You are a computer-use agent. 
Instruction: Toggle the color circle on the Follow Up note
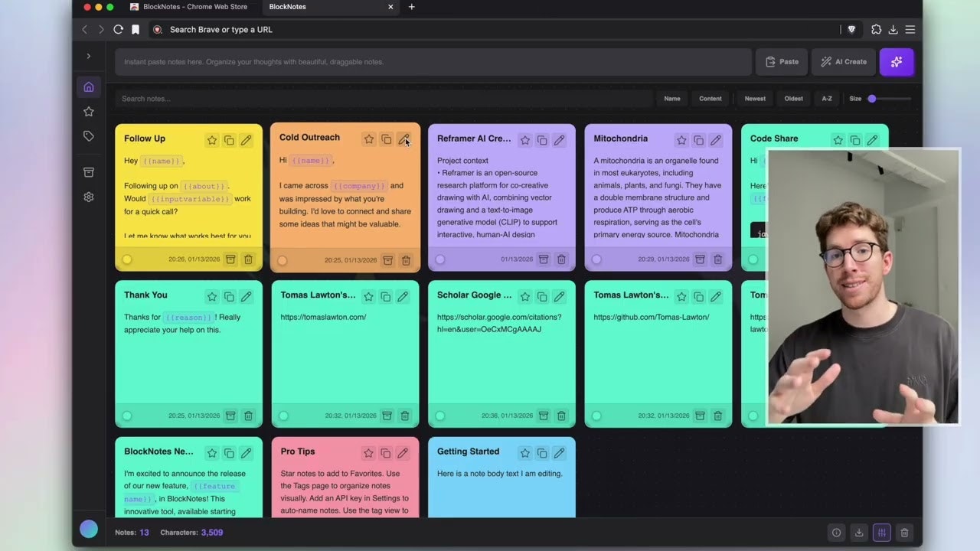coord(126,259)
